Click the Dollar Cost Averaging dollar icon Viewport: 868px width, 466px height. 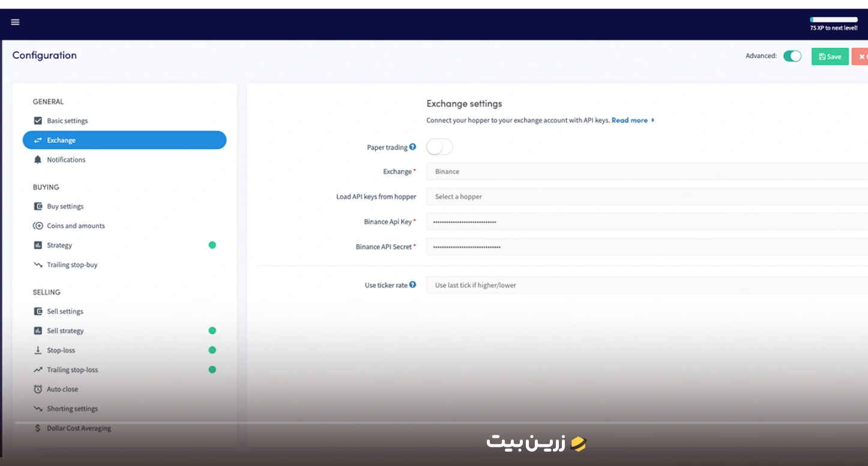pyautogui.click(x=38, y=429)
